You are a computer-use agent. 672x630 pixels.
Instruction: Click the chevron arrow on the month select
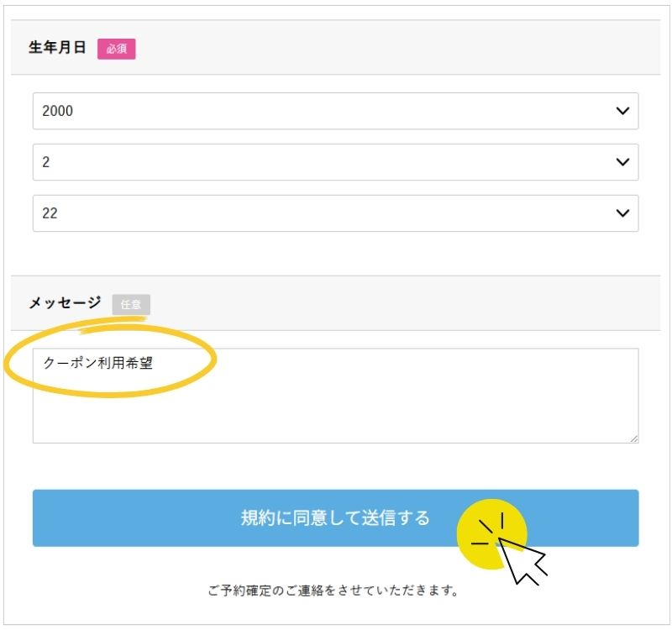point(622,162)
